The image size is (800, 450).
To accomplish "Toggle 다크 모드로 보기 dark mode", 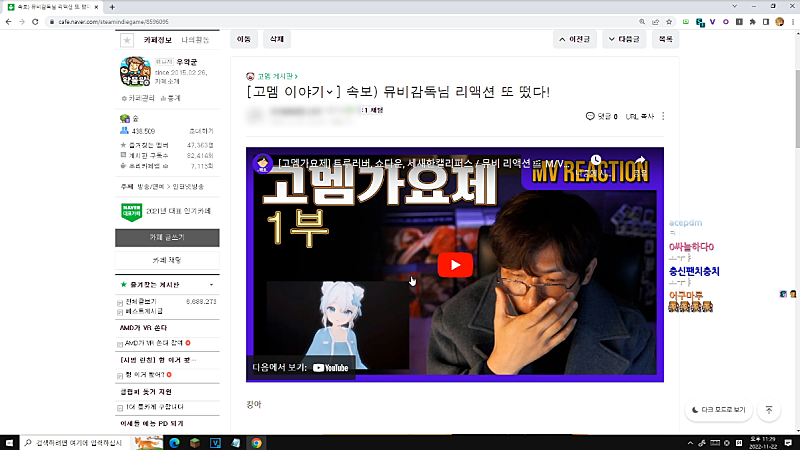I will point(718,410).
